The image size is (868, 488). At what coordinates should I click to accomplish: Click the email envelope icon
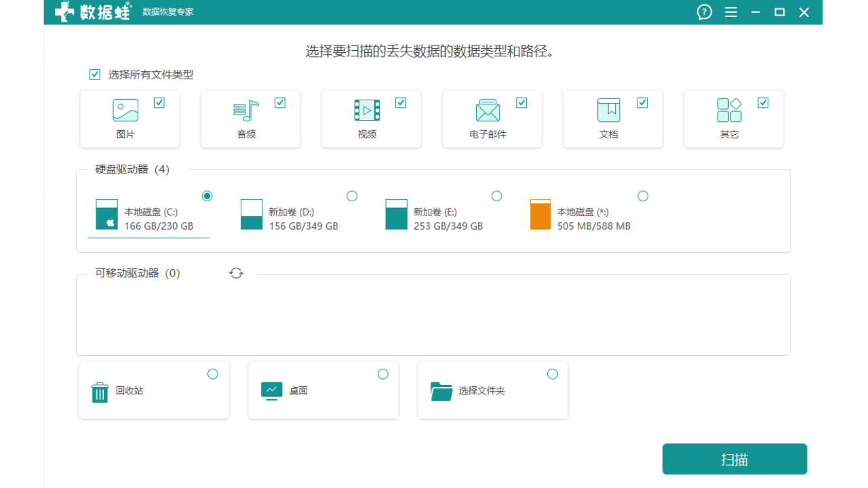coord(488,110)
